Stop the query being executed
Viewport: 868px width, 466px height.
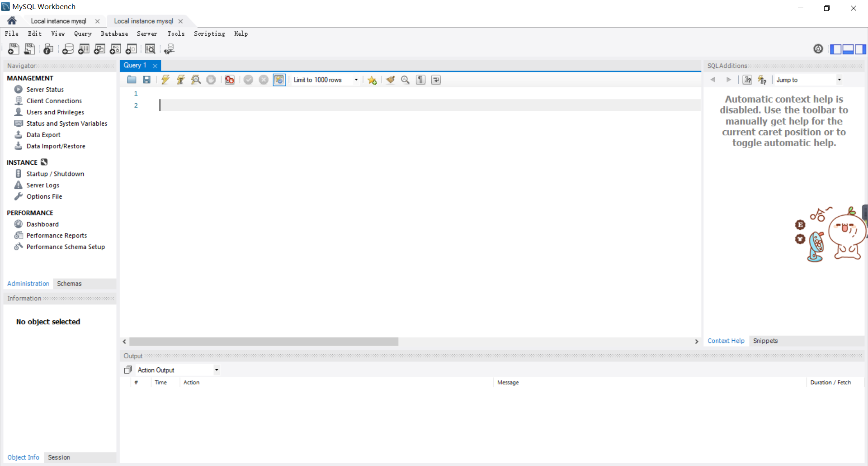211,80
